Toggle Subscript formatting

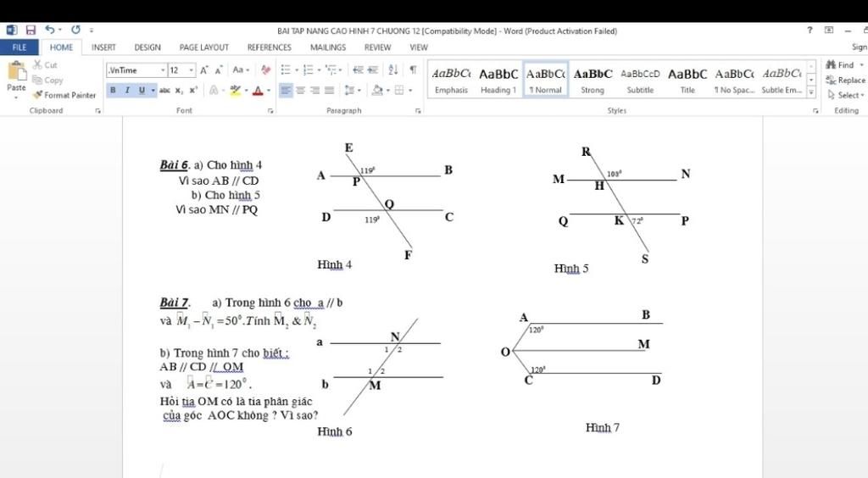(x=179, y=90)
